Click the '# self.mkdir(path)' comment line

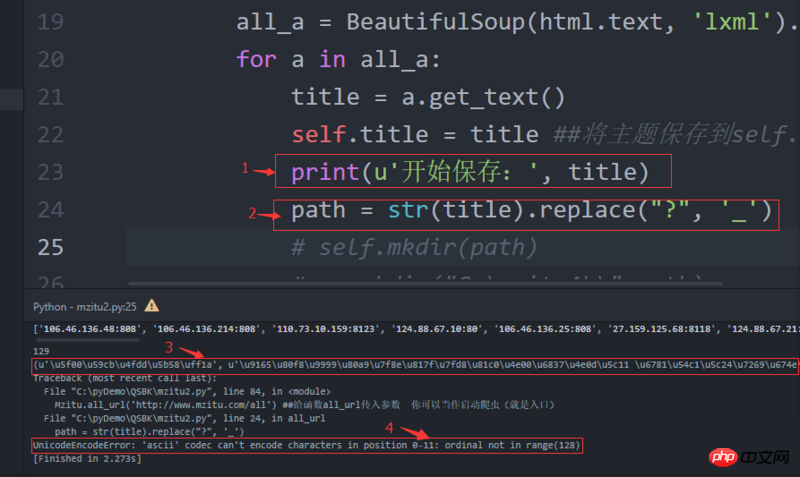pos(414,248)
